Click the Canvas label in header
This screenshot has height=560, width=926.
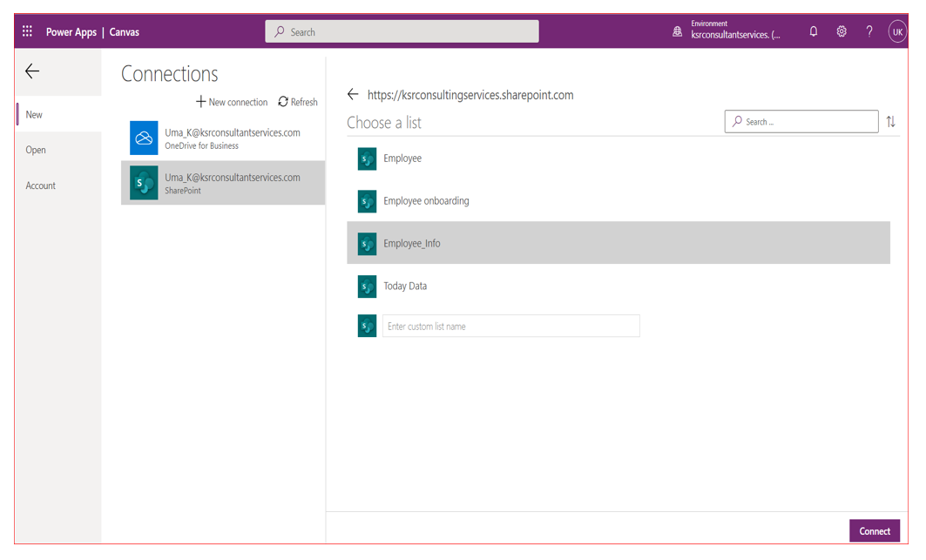click(x=124, y=32)
